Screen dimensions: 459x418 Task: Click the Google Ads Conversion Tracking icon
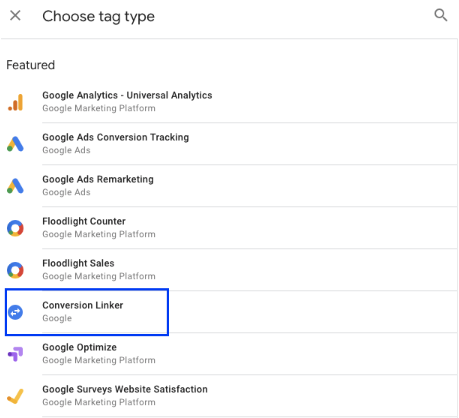pos(15,144)
